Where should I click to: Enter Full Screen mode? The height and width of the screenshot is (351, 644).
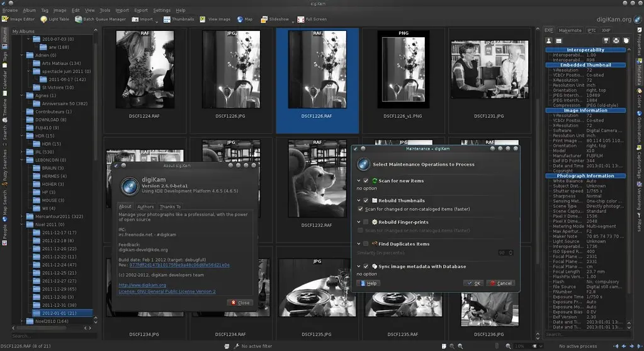pyautogui.click(x=312, y=20)
